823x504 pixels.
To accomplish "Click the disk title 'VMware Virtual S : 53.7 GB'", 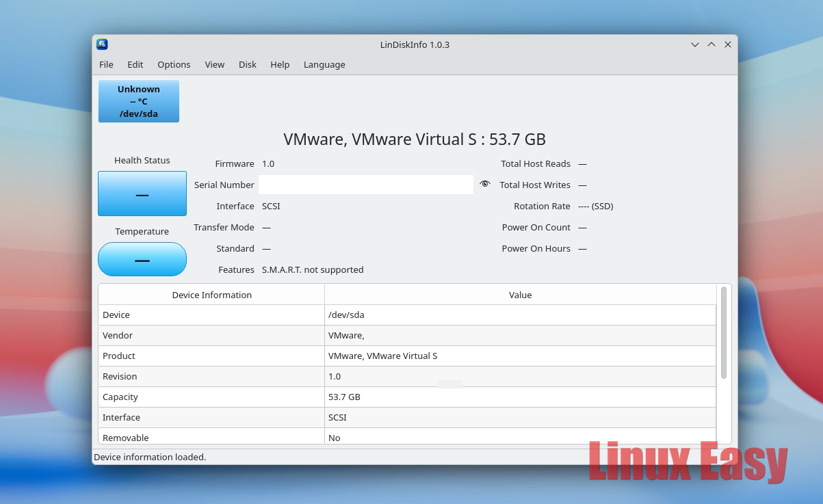I will coord(415,140).
